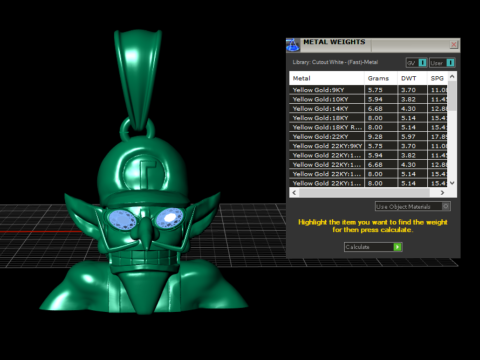Select the Yellow Gold:10KY row
This screenshot has width=480, height=360.
pyautogui.click(x=368, y=99)
